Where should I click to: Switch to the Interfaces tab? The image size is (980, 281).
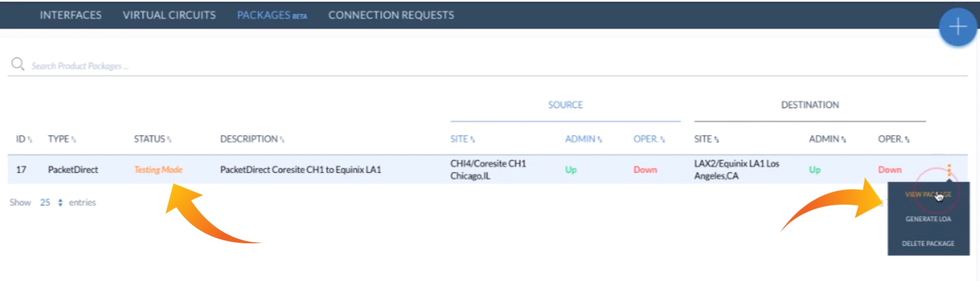(x=71, y=15)
